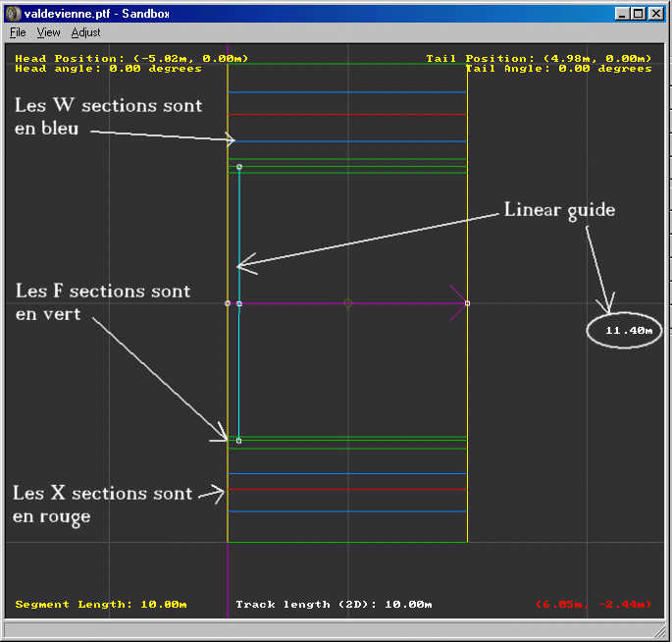Click the Track length (2D) readout
This screenshot has width=672, height=642.
[x=334, y=605]
